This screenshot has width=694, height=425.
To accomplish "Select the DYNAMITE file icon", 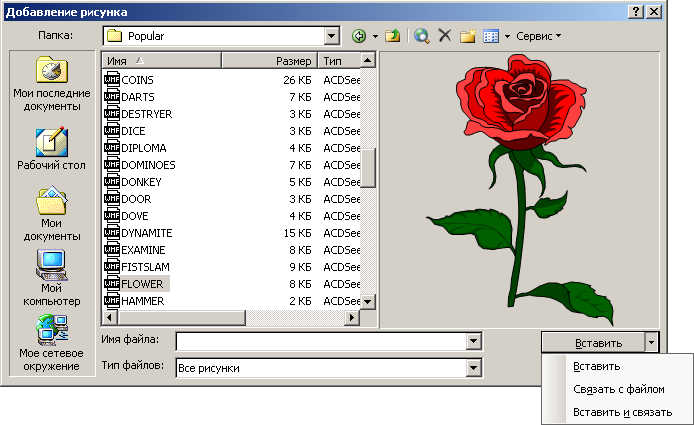I will [112, 232].
